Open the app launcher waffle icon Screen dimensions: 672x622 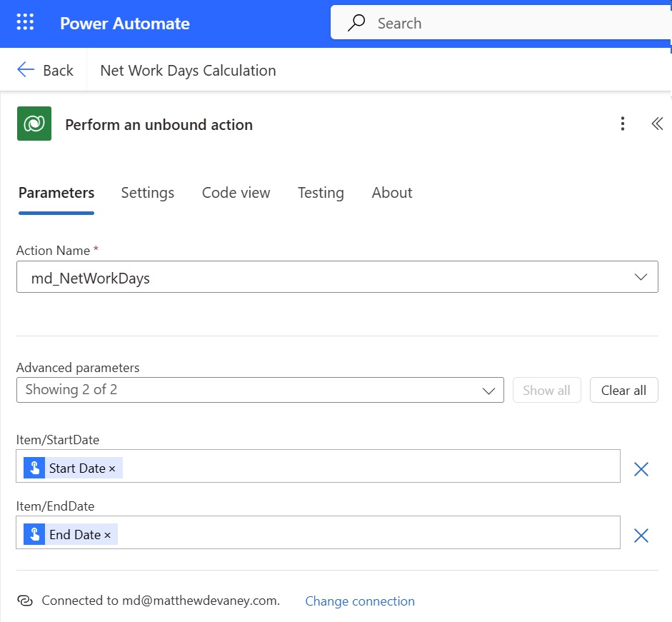point(25,22)
